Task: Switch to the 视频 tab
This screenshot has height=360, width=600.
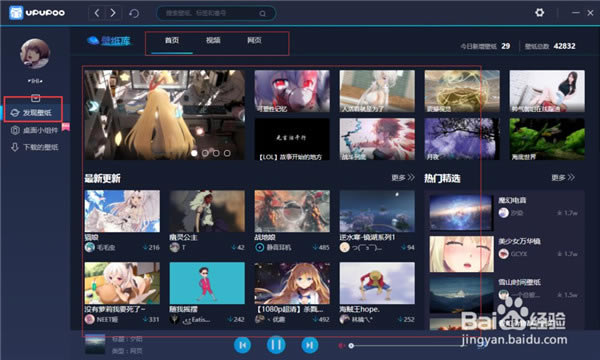Action: 213,40
